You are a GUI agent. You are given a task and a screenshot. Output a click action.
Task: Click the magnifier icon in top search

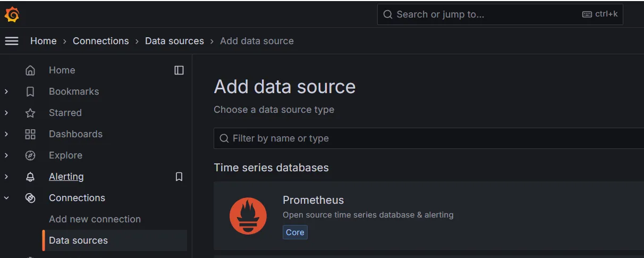click(x=388, y=14)
